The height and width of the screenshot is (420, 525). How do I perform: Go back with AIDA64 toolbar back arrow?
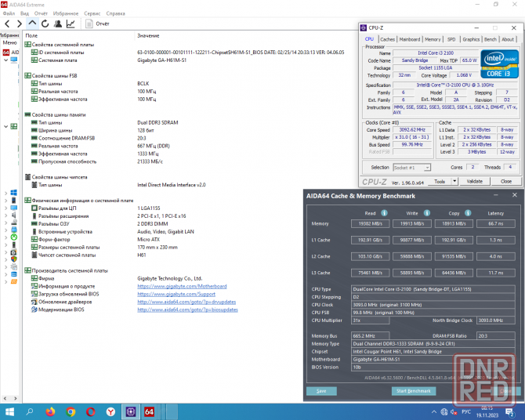click(7, 24)
